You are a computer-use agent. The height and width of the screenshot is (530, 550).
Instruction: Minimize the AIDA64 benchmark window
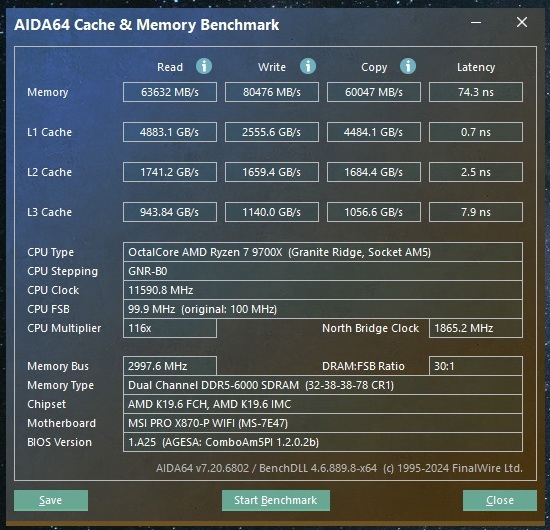[x=476, y=22]
